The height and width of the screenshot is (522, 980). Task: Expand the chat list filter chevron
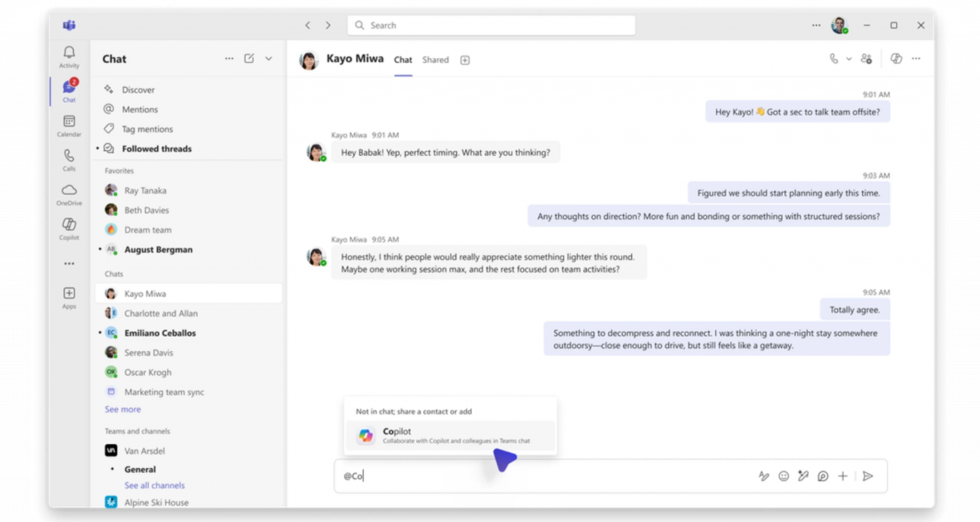tap(269, 59)
